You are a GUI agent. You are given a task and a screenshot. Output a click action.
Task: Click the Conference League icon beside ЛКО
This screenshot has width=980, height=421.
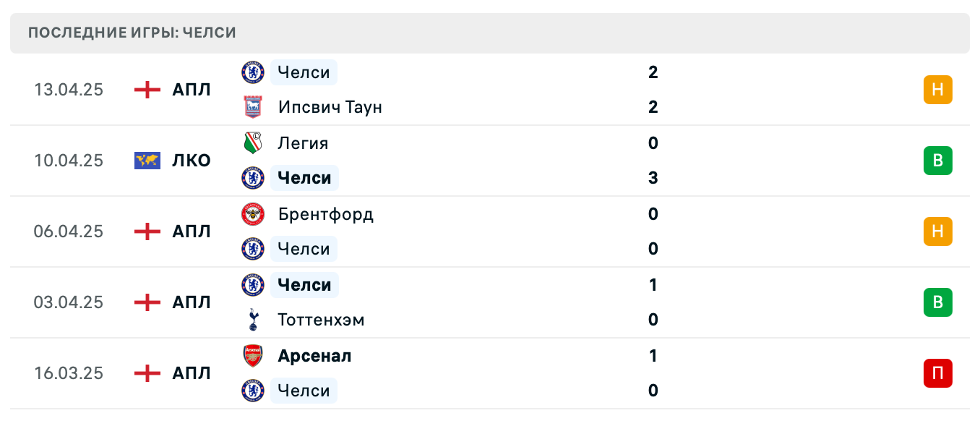coord(147,161)
